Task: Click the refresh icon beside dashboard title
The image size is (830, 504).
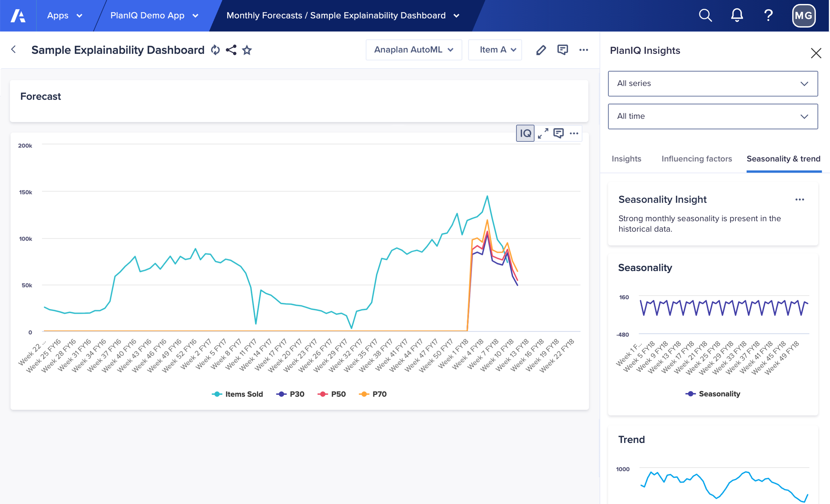Action: tap(215, 50)
